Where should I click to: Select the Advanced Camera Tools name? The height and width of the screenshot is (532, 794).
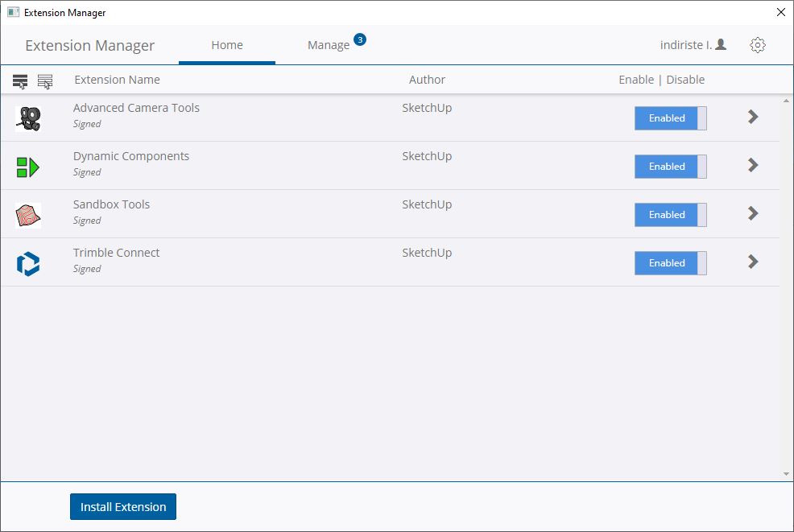136,108
